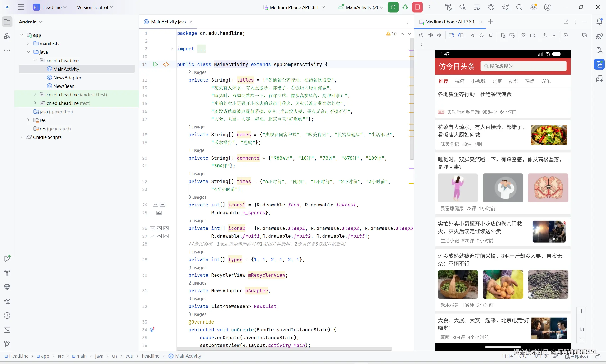Screen dimensions: 606x364
Task: Open NewsBean class in project tree
Action: (64, 86)
